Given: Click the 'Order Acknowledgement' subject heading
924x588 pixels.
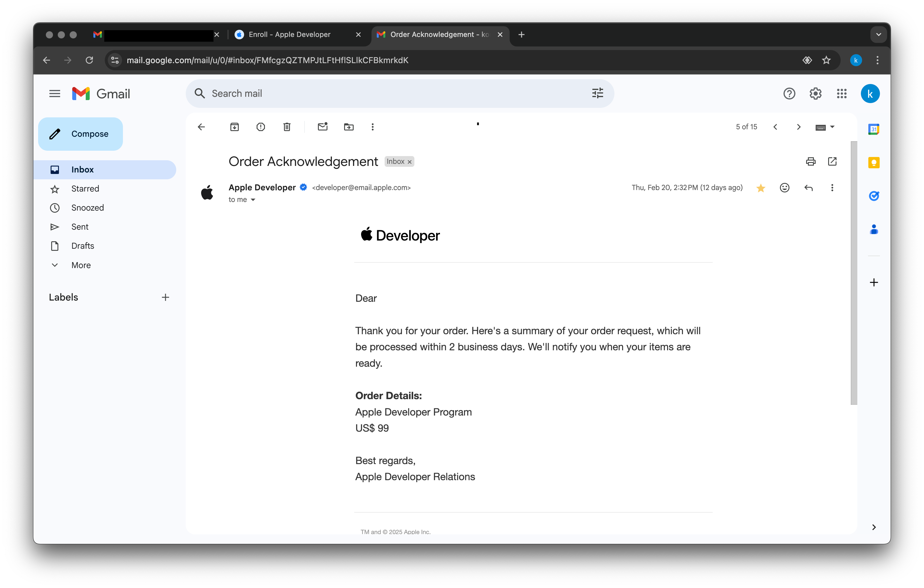Looking at the screenshot, I should point(303,161).
